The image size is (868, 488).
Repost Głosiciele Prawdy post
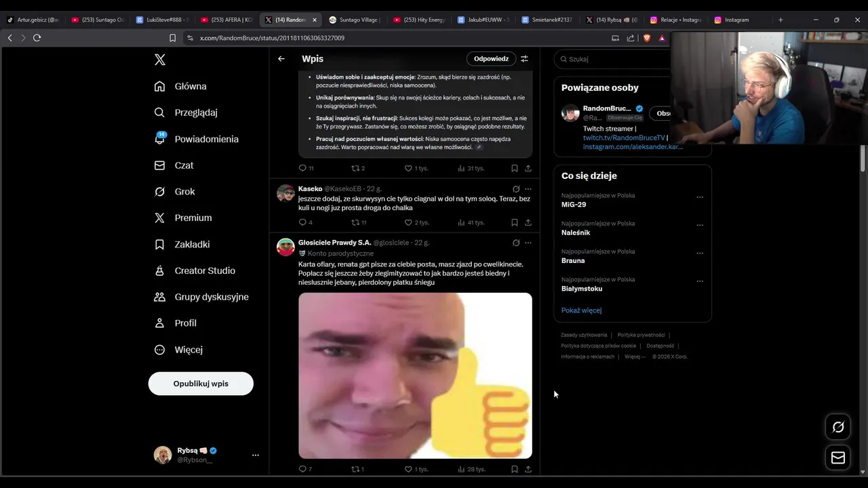tap(357, 469)
